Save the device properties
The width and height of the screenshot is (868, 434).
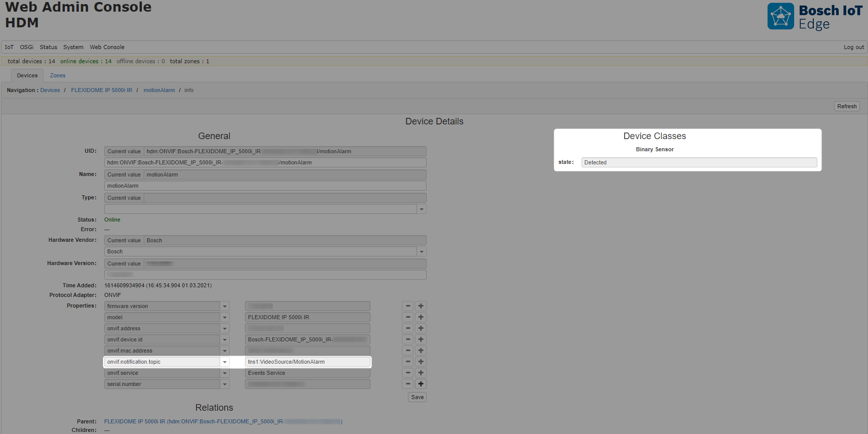coord(418,397)
